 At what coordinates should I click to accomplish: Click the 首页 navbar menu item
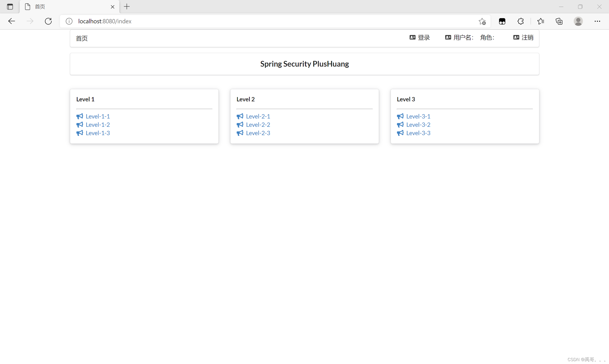(82, 38)
